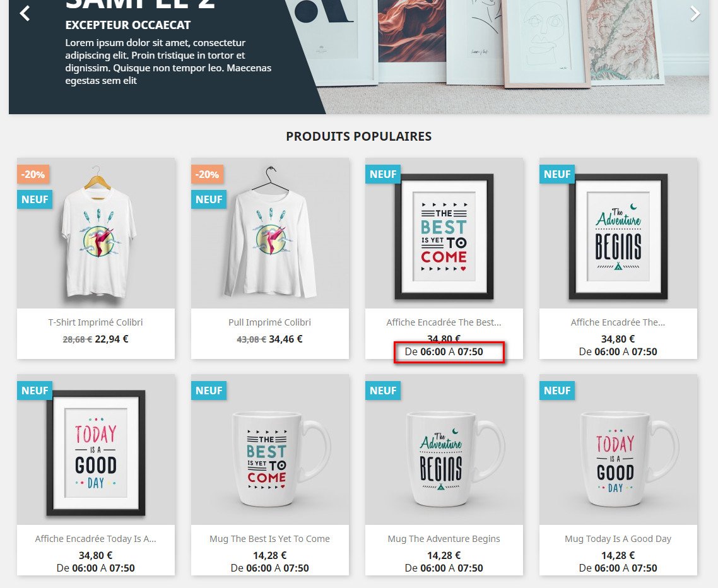
Task: Open Affiche Encadrée The... adventure poster link
Action: point(618,322)
